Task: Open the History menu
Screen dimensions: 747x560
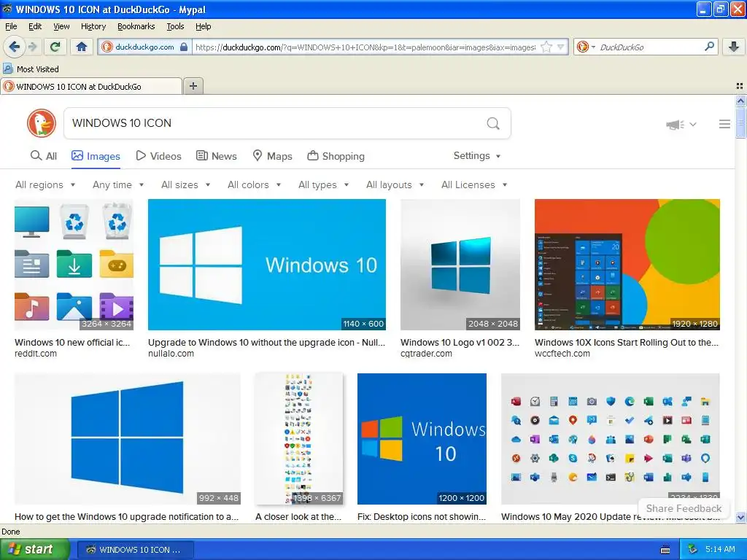Action: tap(93, 26)
